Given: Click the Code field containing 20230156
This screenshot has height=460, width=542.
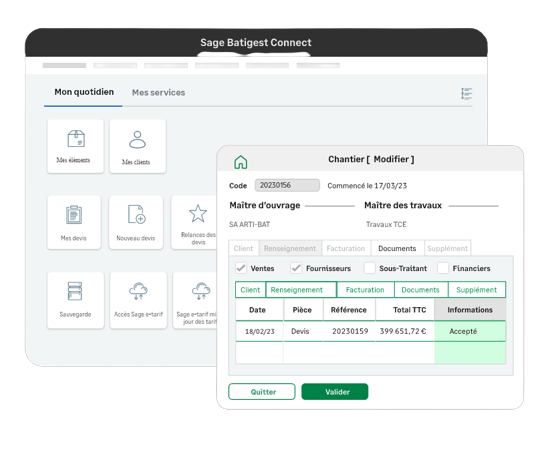Looking at the screenshot, I should coord(287,185).
